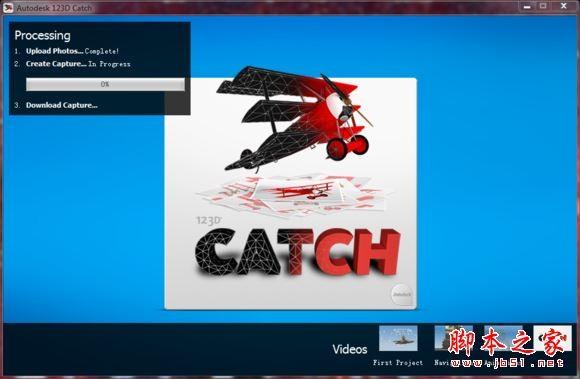580x379 pixels.
Task: Click the First Project caption text
Action: coord(398,363)
